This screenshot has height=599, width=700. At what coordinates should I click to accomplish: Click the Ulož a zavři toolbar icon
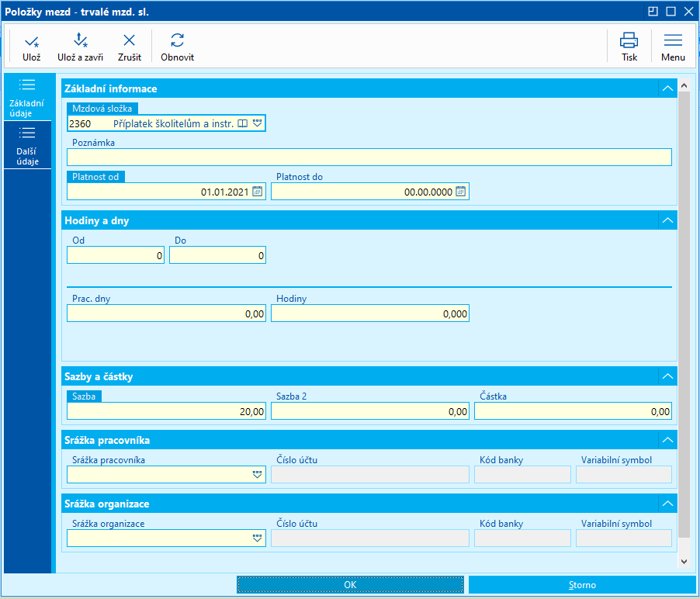click(80, 42)
